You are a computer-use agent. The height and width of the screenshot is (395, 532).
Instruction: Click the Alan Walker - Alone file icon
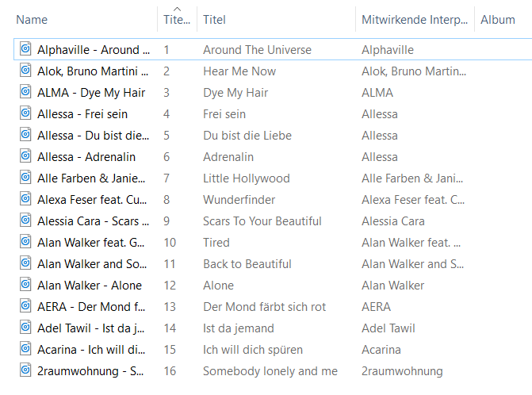(x=25, y=285)
